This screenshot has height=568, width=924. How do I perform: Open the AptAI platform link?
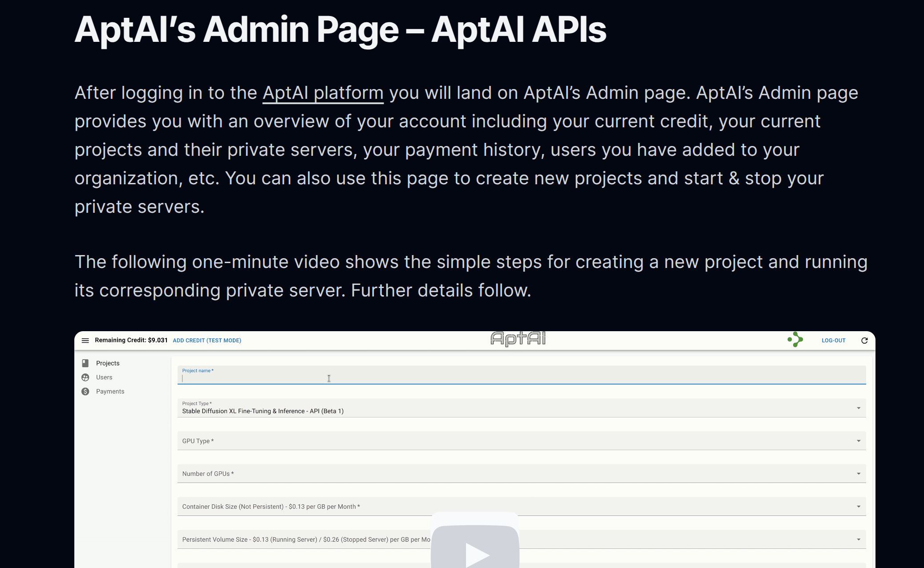click(323, 93)
